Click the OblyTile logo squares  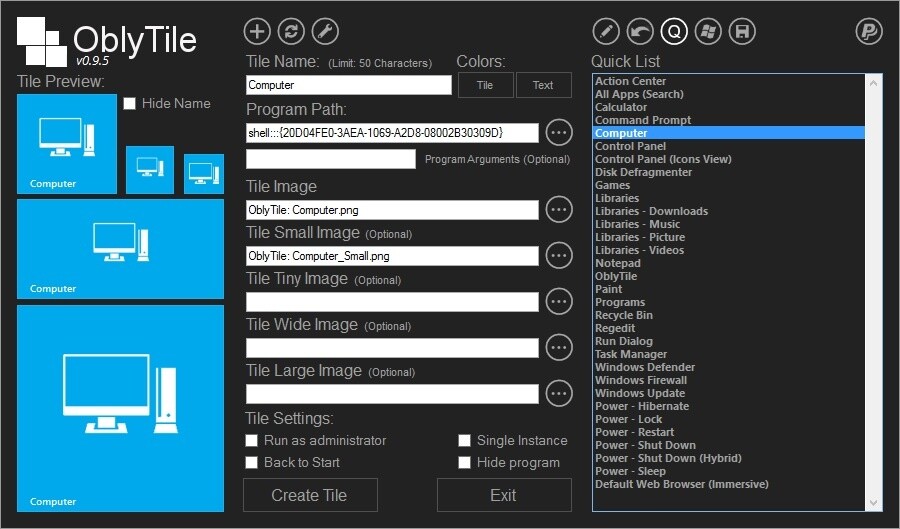pyautogui.click(x=42, y=41)
